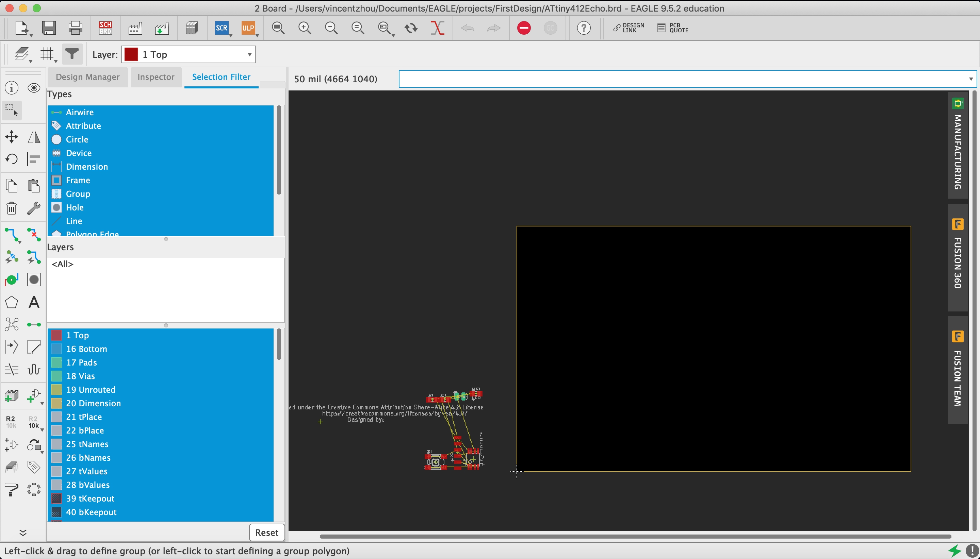Open the Grid settings icon

[x=48, y=54]
